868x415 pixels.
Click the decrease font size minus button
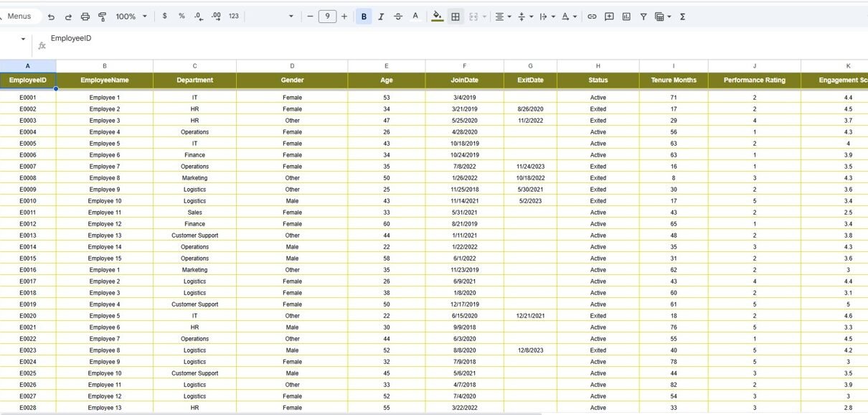[x=310, y=17]
